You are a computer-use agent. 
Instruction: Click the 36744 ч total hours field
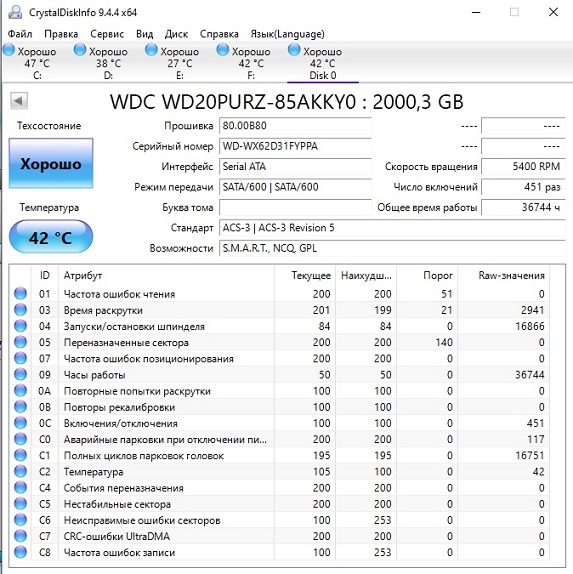523,208
